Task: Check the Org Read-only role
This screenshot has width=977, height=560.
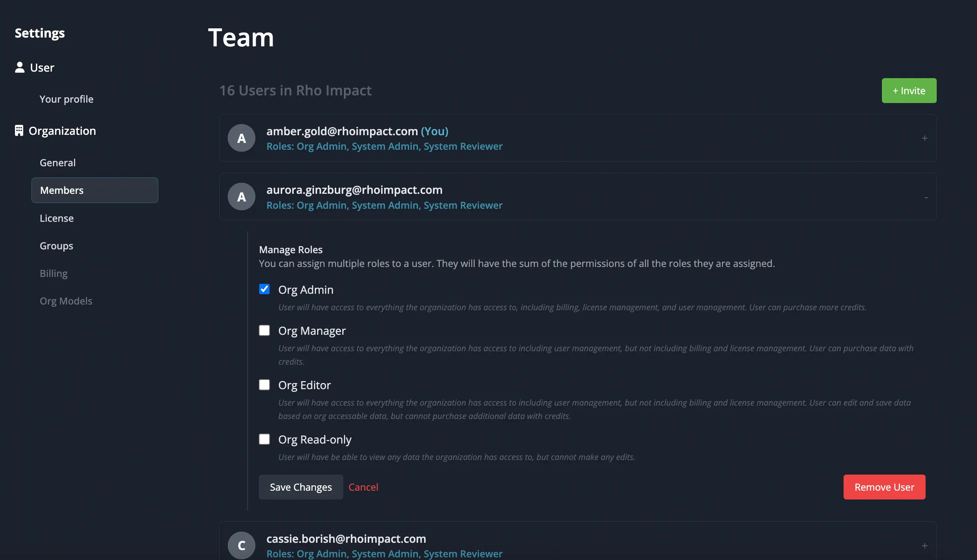Action: point(265,439)
